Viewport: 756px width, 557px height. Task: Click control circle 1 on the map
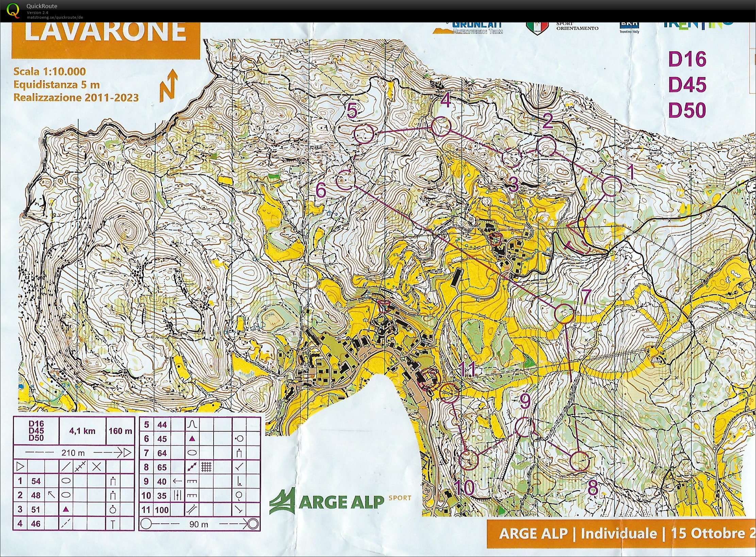tap(612, 186)
